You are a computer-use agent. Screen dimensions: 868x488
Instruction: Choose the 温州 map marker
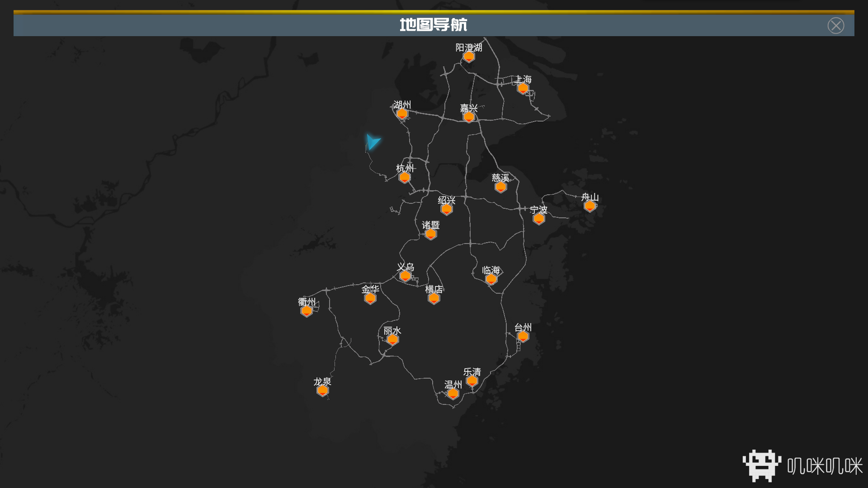click(453, 394)
